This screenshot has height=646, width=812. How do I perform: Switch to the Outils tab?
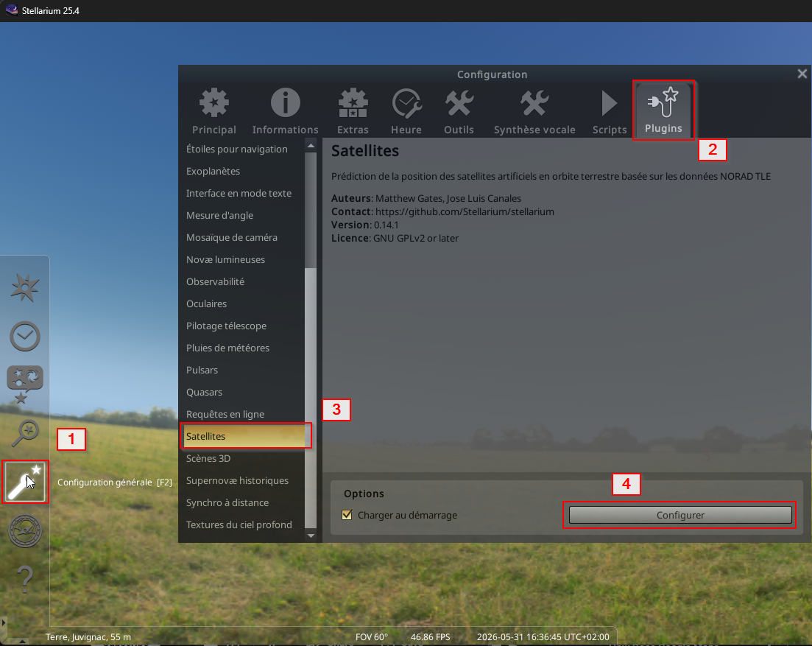point(459,111)
